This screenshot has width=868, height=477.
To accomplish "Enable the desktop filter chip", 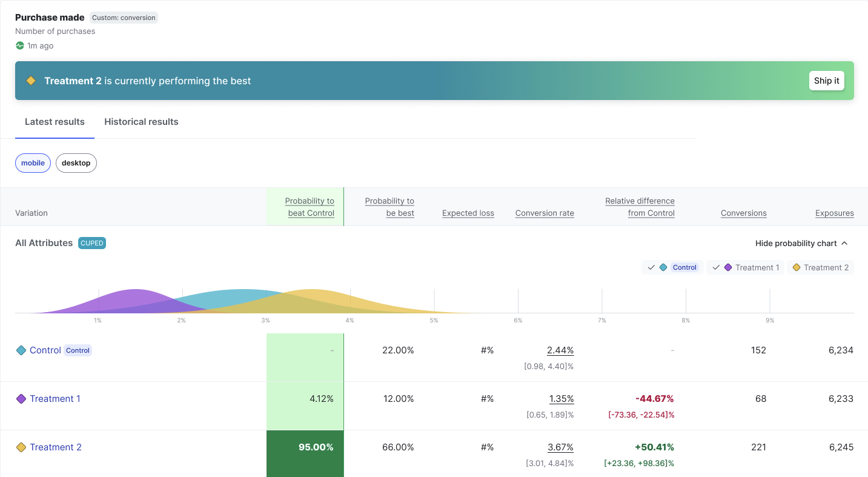I will (x=76, y=162).
